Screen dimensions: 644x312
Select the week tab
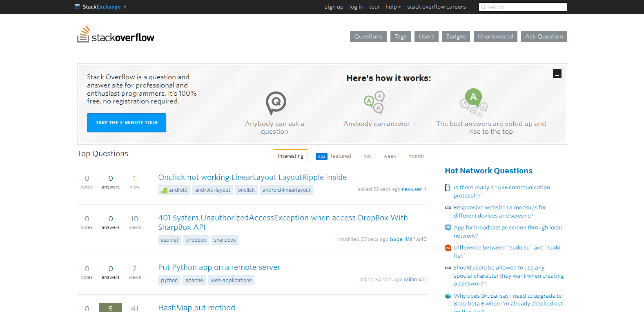click(x=390, y=156)
